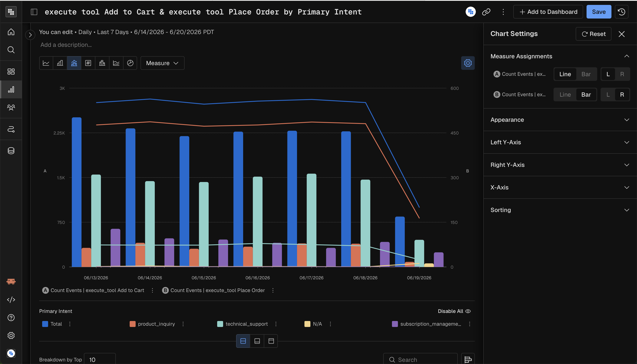Open Settings gear in left sidebar
This screenshot has height=364, width=637.
click(x=11, y=335)
